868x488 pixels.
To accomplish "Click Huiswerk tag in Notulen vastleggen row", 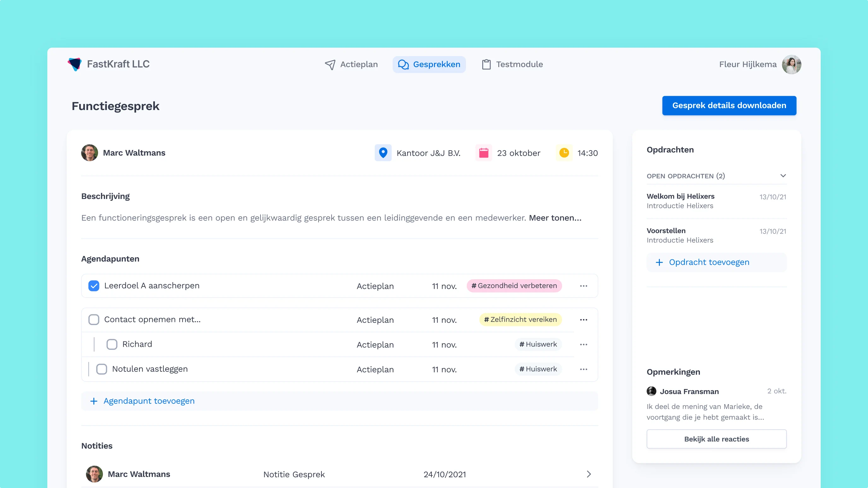I will click(x=538, y=369).
